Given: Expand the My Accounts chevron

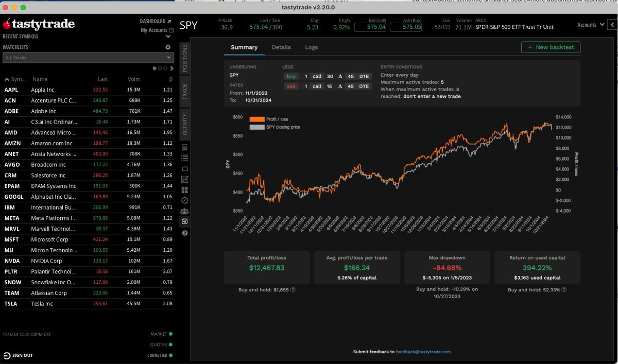Looking at the screenshot, I should click(x=168, y=36).
